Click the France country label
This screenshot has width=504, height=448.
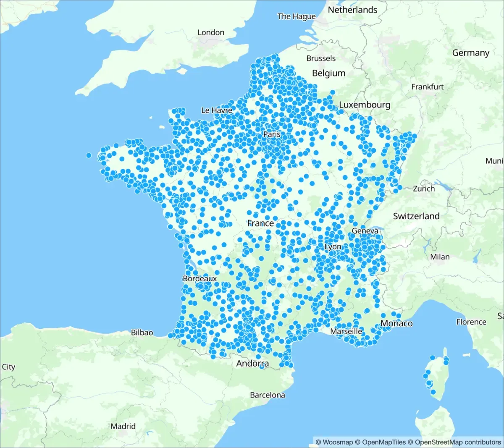click(260, 223)
